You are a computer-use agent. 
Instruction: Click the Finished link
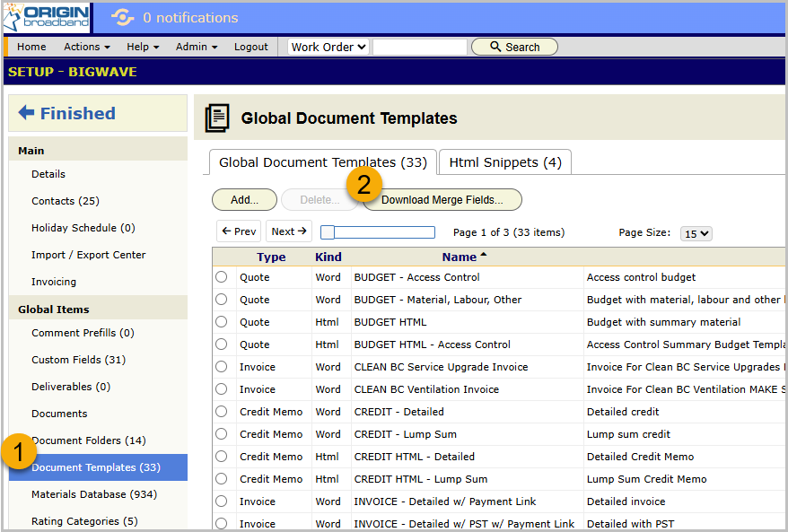[x=77, y=113]
